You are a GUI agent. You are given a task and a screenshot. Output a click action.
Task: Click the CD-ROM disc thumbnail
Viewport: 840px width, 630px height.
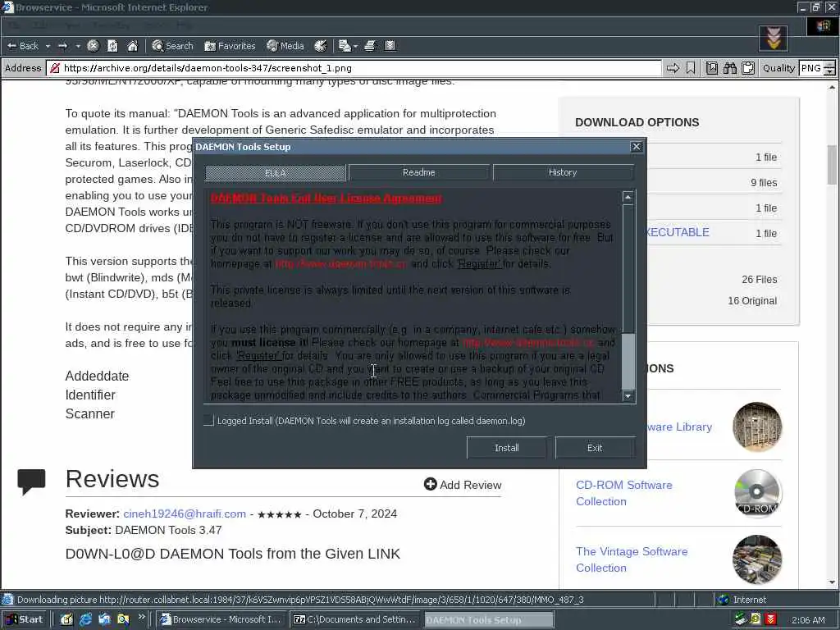pos(757,493)
